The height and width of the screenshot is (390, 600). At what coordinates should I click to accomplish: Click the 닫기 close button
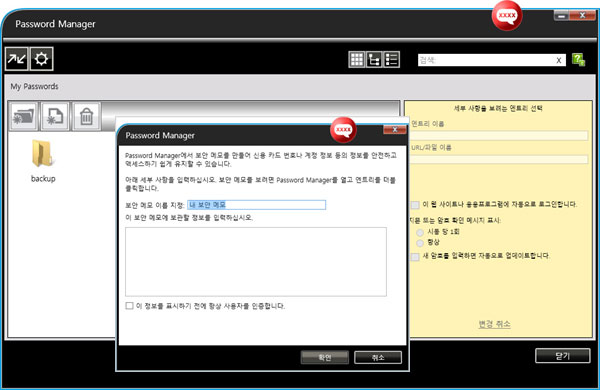[562, 356]
